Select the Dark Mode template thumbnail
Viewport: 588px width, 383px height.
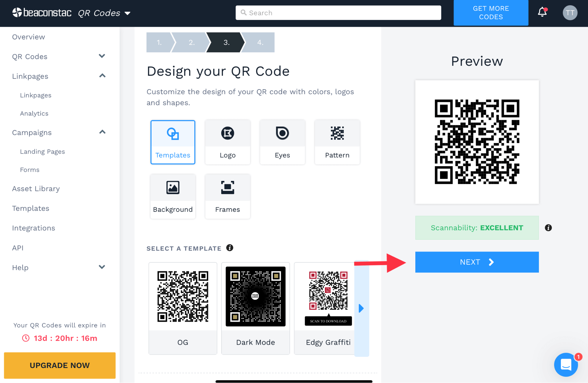(255, 296)
